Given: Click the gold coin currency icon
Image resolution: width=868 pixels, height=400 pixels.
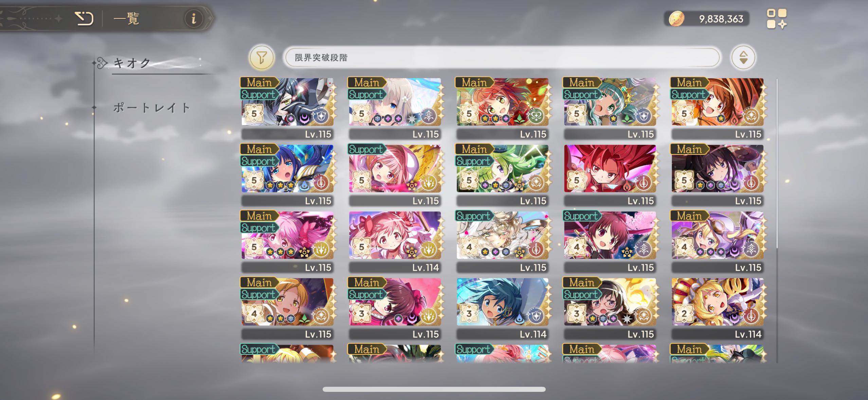Looking at the screenshot, I should [x=676, y=19].
